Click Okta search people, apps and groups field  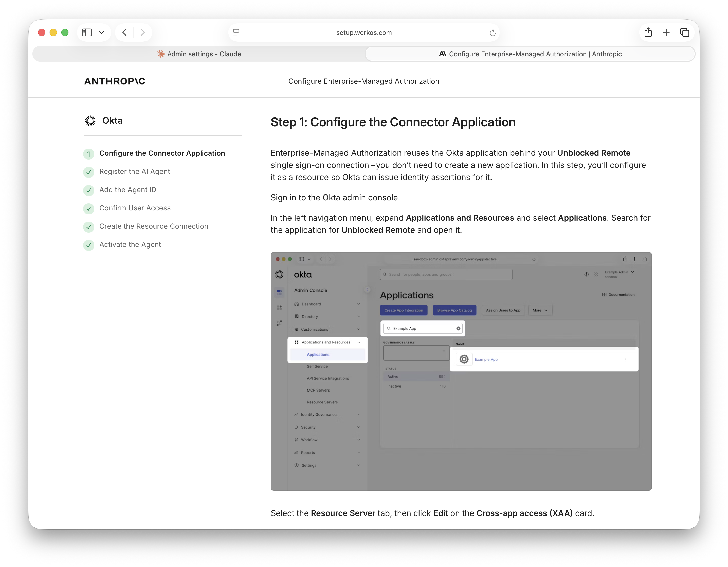point(446,274)
